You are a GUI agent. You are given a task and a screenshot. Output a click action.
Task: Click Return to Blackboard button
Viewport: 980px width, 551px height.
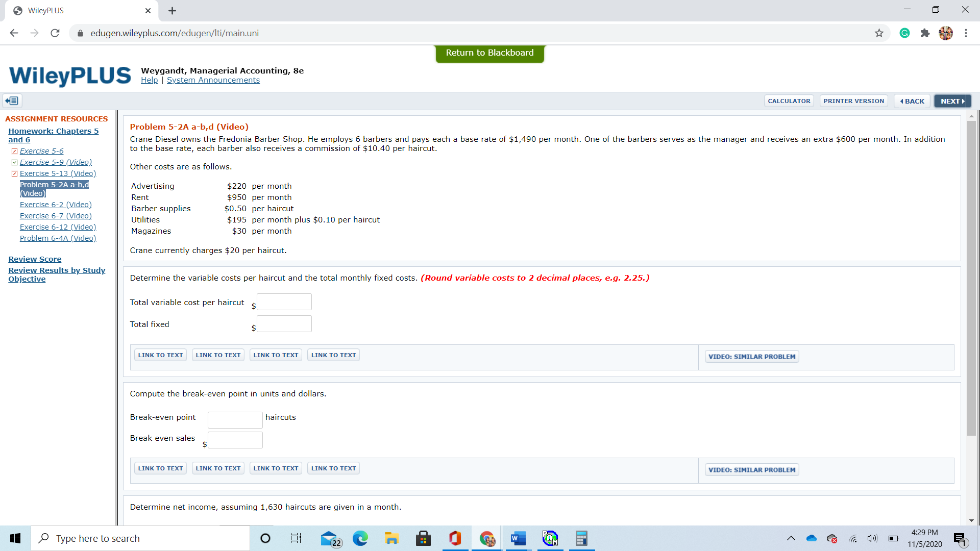point(489,53)
